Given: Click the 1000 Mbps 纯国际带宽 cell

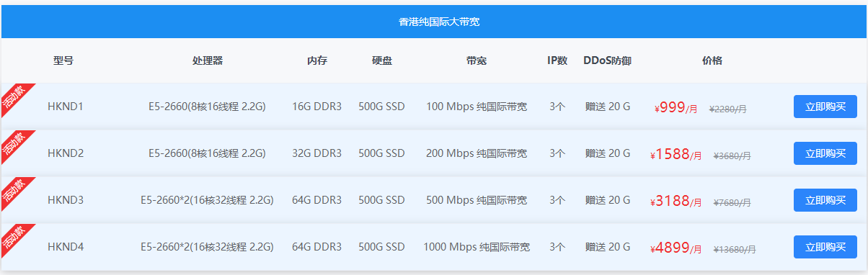Looking at the screenshot, I should point(477,247).
